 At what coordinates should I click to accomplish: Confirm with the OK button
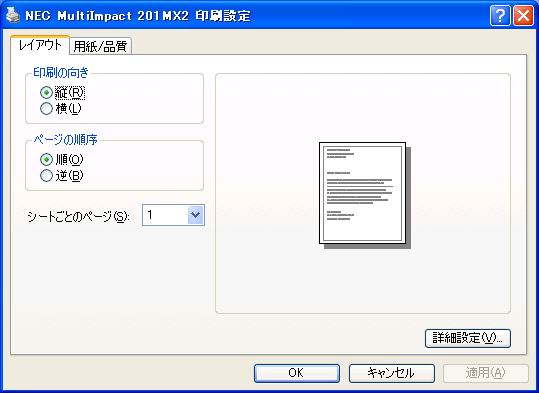pyautogui.click(x=297, y=373)
